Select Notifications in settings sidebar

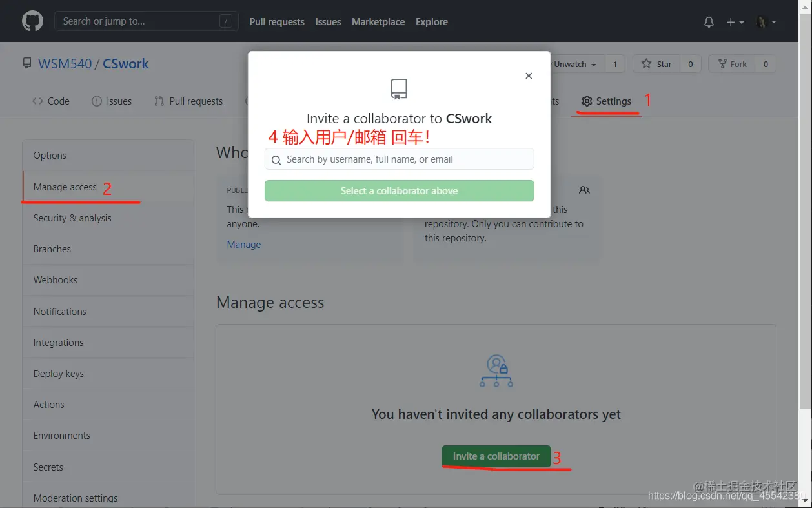point(108,312)
